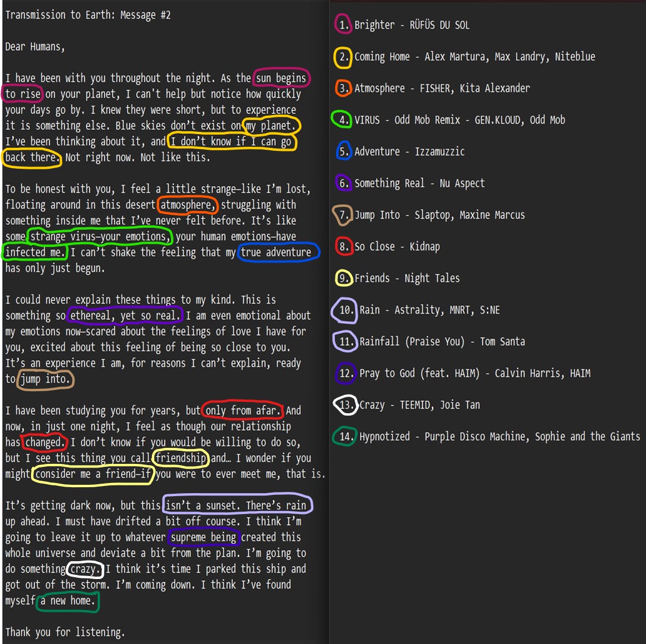Image resolution: width=646 pixels, height=644 pixels.
Task: Click the closing line "Thank you for listening."
Action: 65,633
